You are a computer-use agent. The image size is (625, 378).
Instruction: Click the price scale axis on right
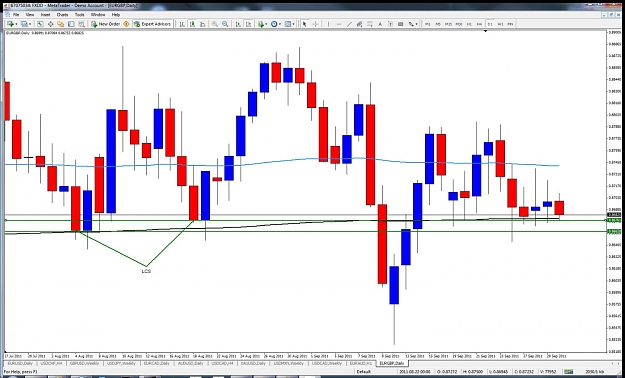point(615,191)
